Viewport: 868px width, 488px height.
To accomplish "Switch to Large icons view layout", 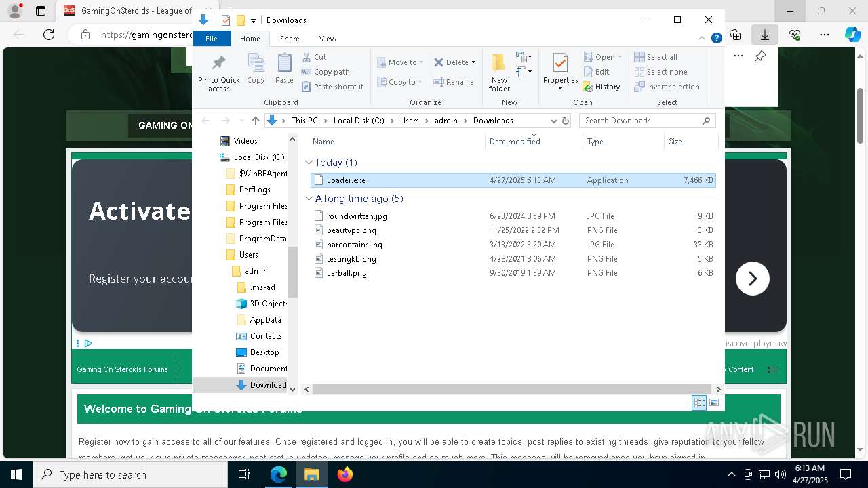I will pyautogui.click(x=713, y=403).
